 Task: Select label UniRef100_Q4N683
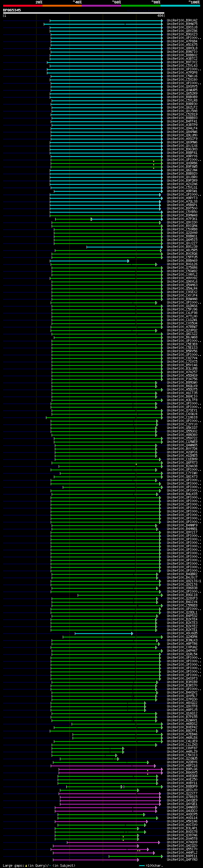click(x=182, y=808)
